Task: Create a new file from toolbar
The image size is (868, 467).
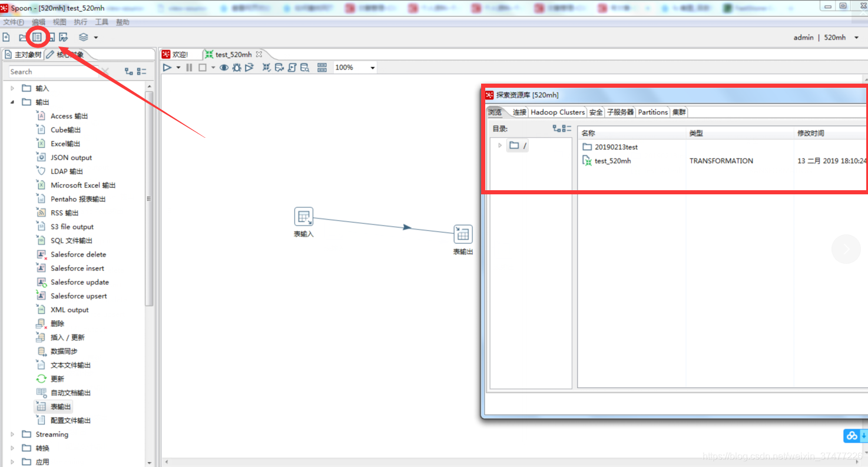Action: point(6,37)
